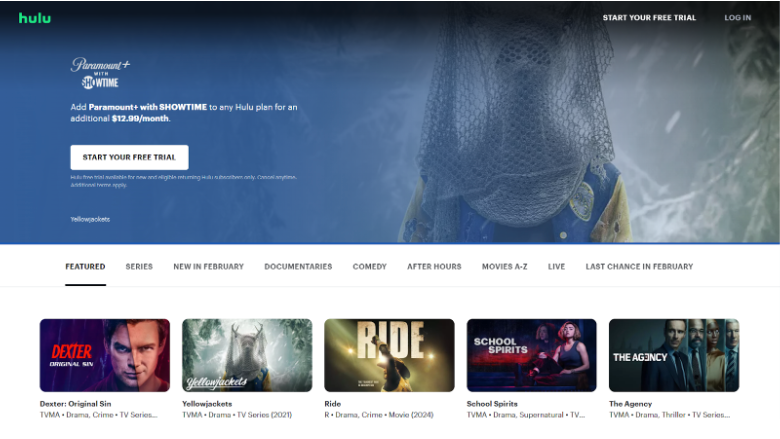Open the Last Chance in February tab

pyautogui.click(x=639, y=266)
